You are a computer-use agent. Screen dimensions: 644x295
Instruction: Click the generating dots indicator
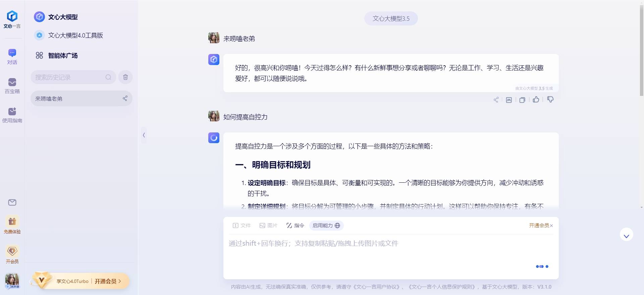click(542, 267)
